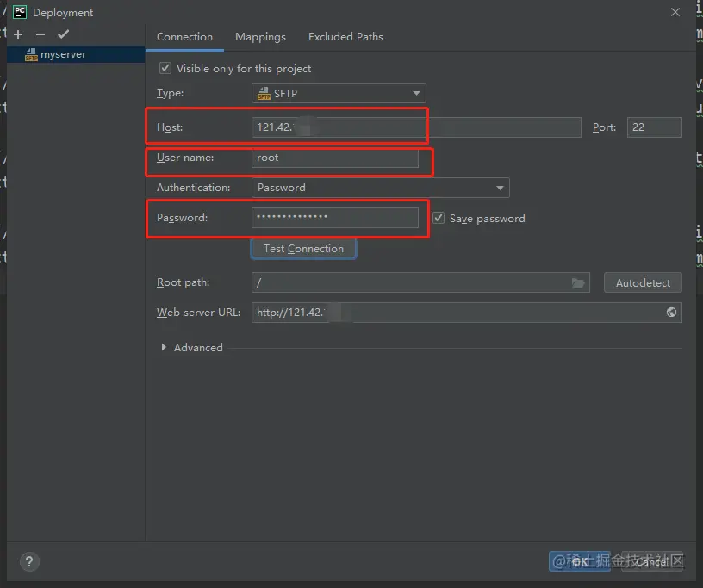Open the Authentication dropdown

click(380, 188)
